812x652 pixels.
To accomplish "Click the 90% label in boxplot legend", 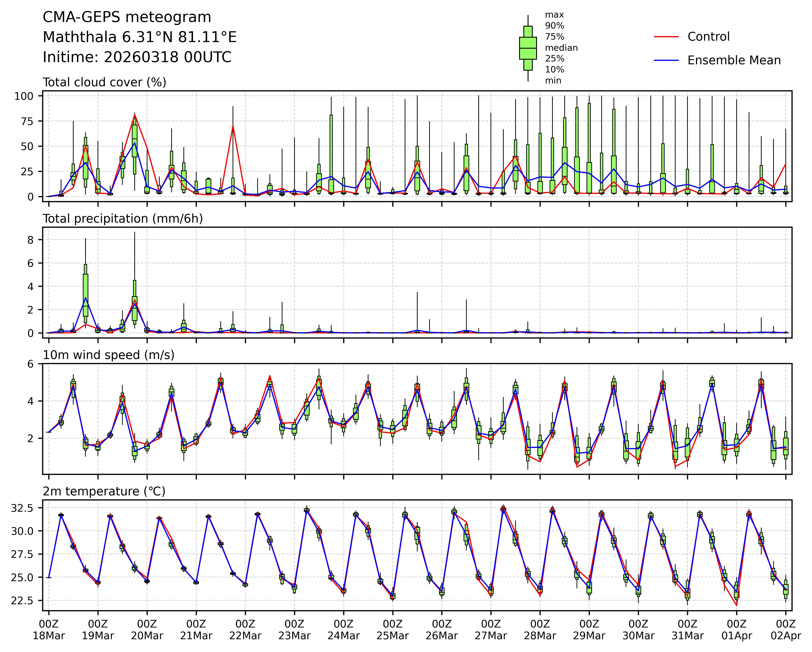I will [554, 26].
